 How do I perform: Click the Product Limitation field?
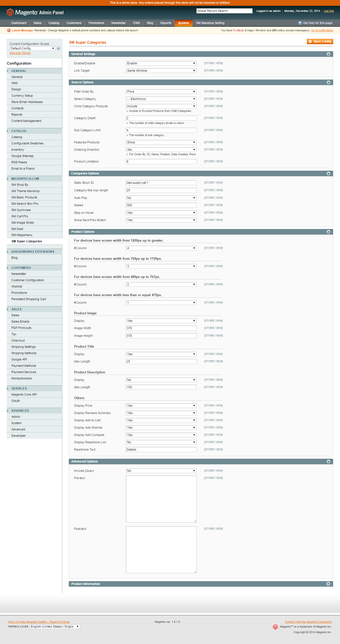[161, 162]
